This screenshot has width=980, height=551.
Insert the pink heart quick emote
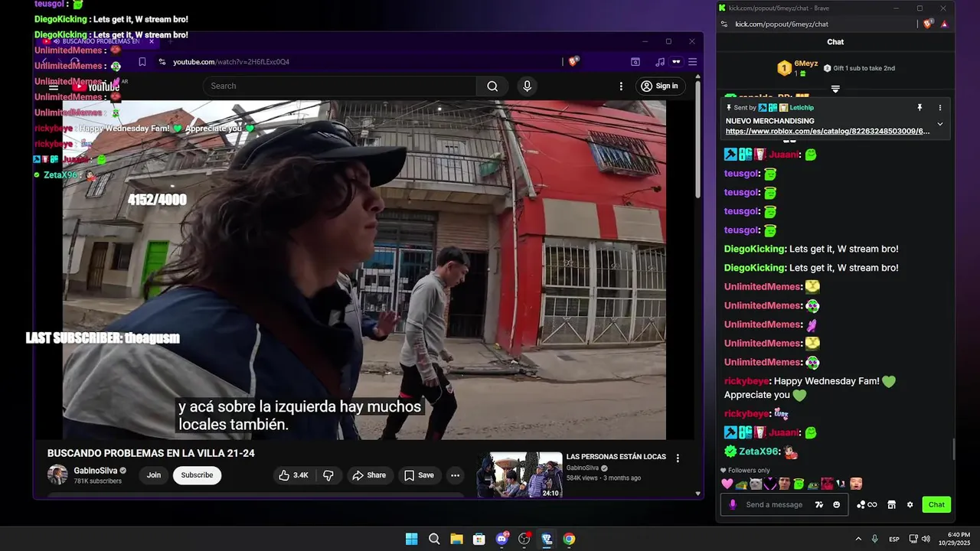tap(727, 484)
